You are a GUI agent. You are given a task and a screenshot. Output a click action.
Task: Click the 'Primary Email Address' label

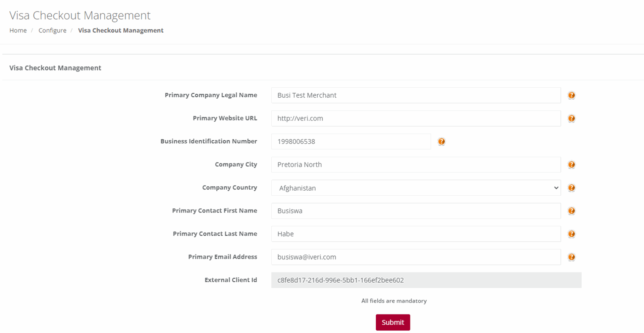[x=223, y=257]
